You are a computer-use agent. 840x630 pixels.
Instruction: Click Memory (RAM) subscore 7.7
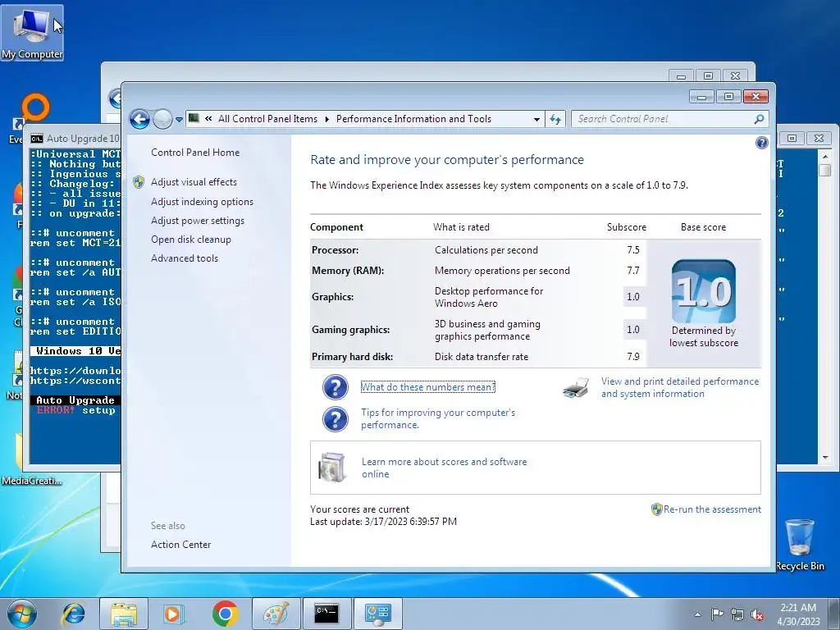pos(632,271)
